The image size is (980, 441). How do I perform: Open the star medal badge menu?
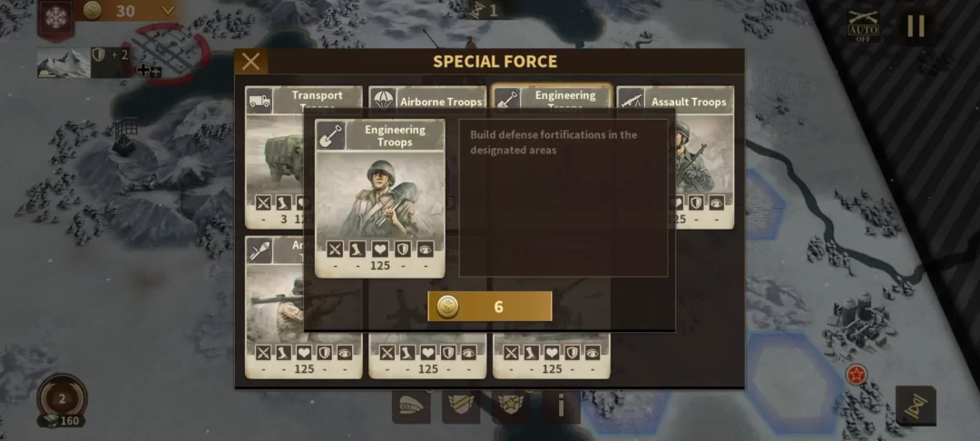pos(511,407)
